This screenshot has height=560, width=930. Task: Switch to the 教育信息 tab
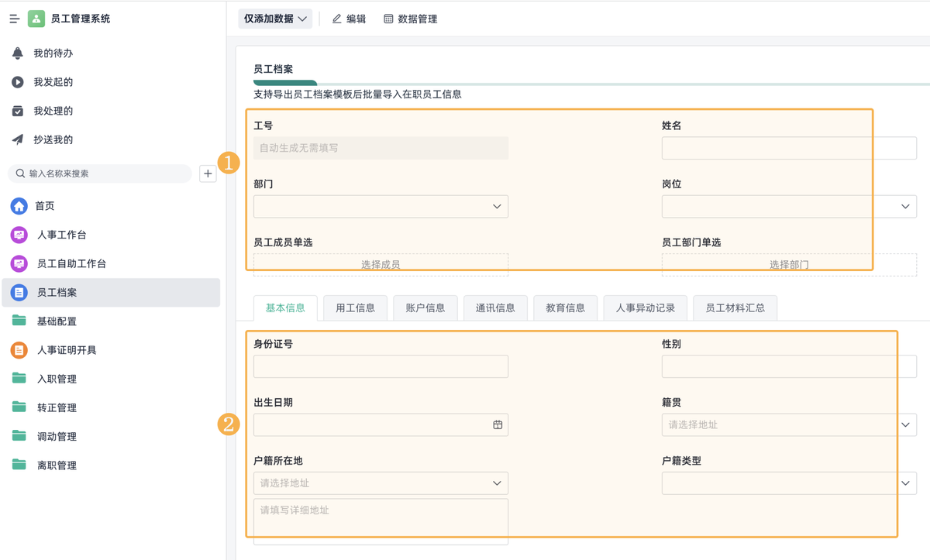pyautogui.click(x=565, y=307)
